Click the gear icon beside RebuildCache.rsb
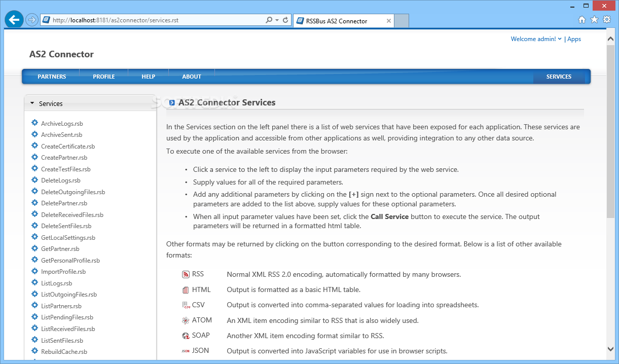The width and height of the screenshot is (619, 364). point(34,351)
